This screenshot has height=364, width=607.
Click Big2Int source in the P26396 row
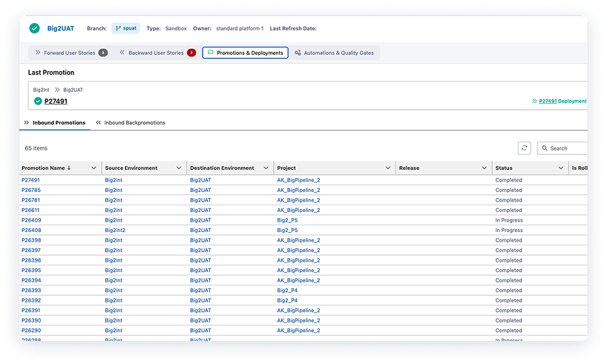pyautogui.click(x=114, y=260)
